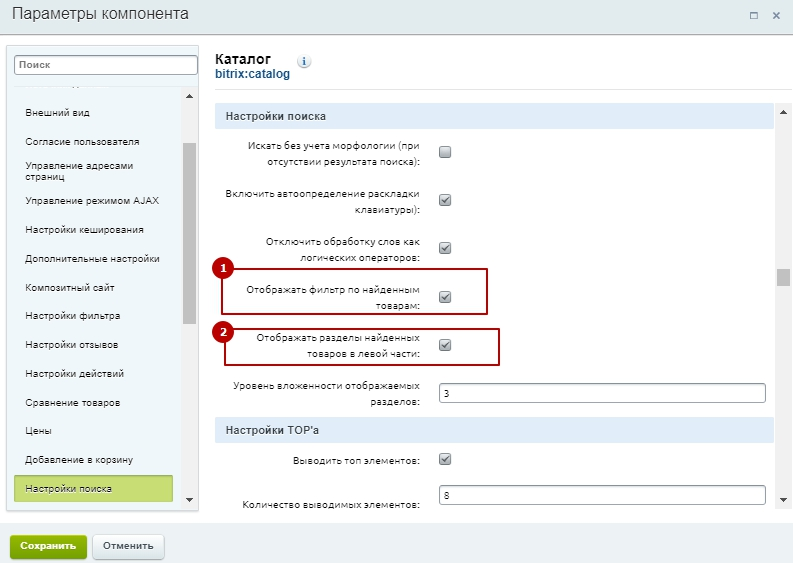Viewport: 793px width, 563px height.
Task: Open the component info icon next to Каталог
Action: pos(304,61)
